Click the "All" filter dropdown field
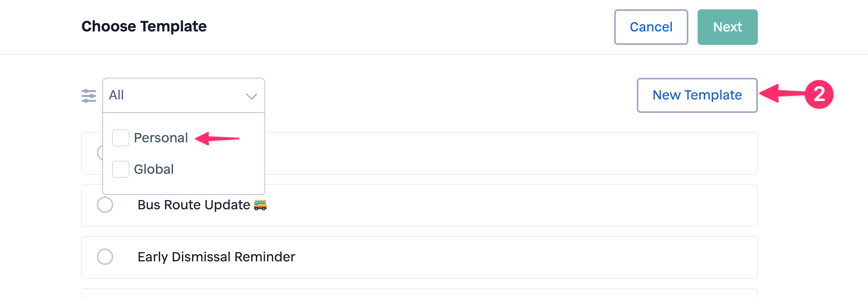 point(175,95)
